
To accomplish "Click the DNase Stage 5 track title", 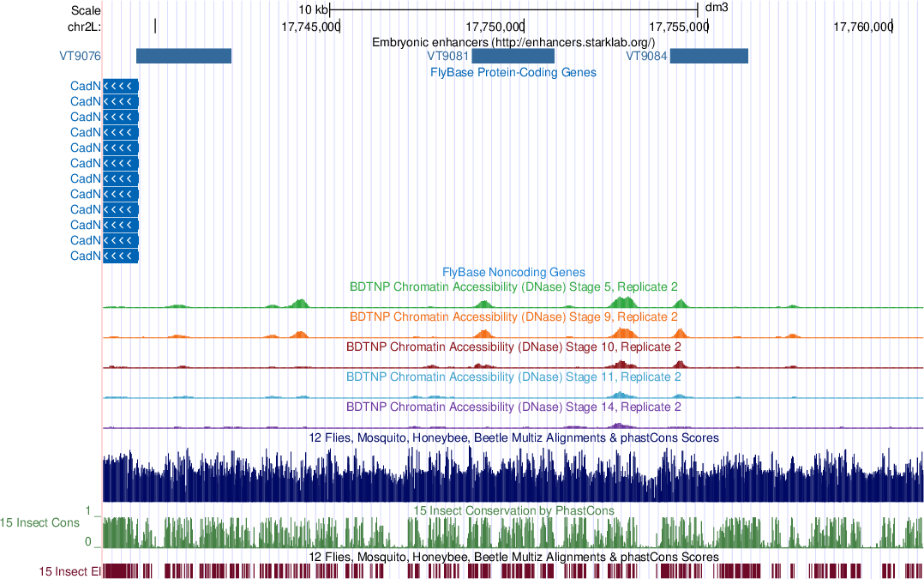I will click(513, 286).
